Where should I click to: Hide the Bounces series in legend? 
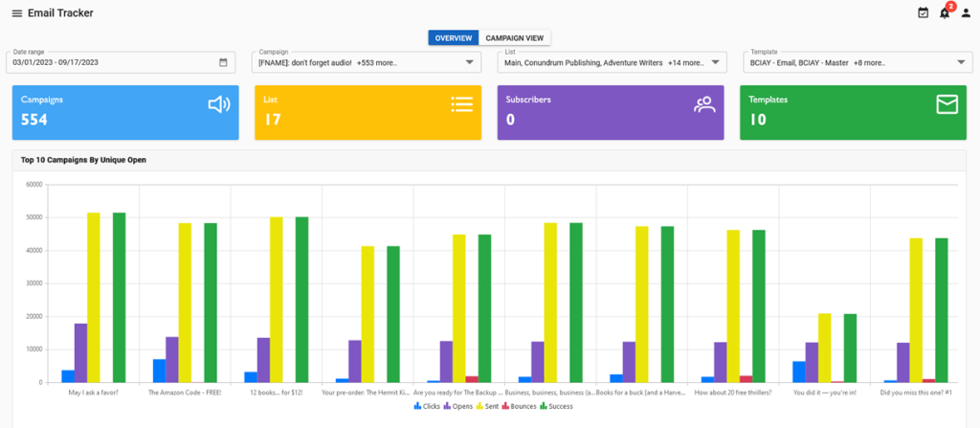point(521,406)
